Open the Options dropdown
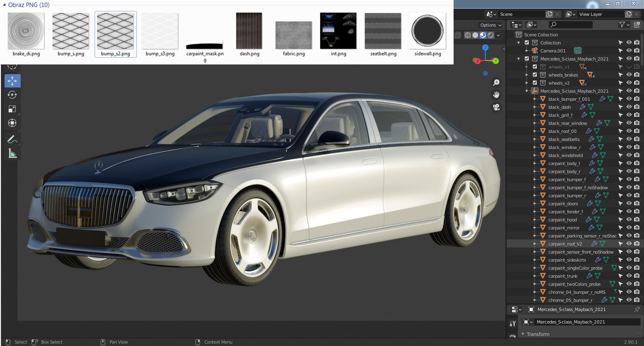 pyautogui.click(x=490, y=25)
